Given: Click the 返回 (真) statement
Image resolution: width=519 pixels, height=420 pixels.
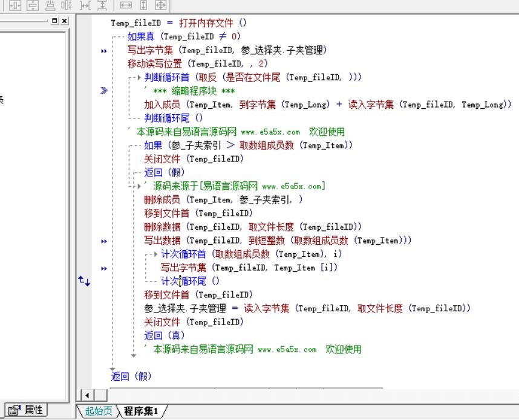Looking at the screenshot, I should [x=164, y=335].
